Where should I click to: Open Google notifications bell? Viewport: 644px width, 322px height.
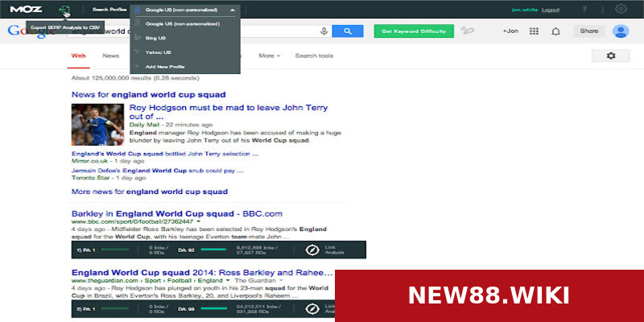(x=555, y=31)
